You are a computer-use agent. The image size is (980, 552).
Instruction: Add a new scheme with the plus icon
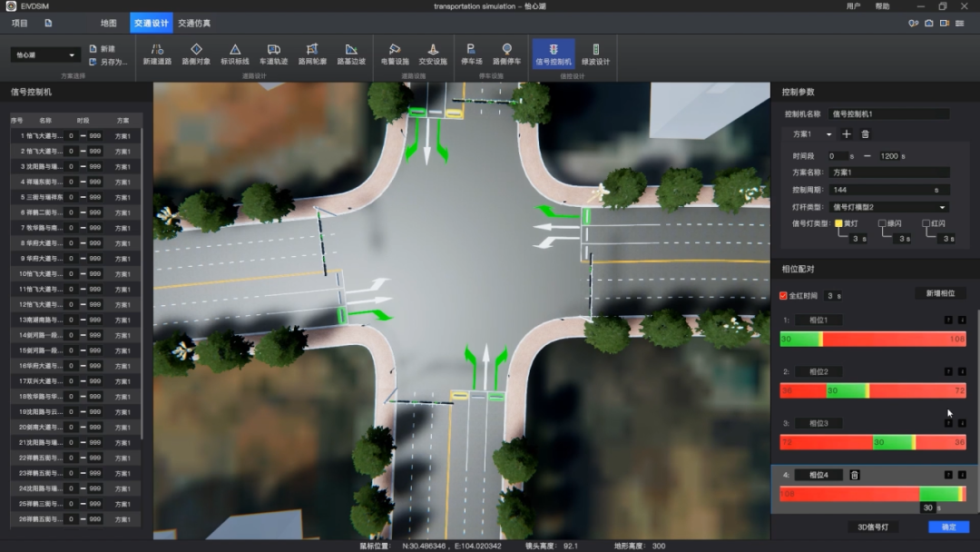tap(847, 133)
